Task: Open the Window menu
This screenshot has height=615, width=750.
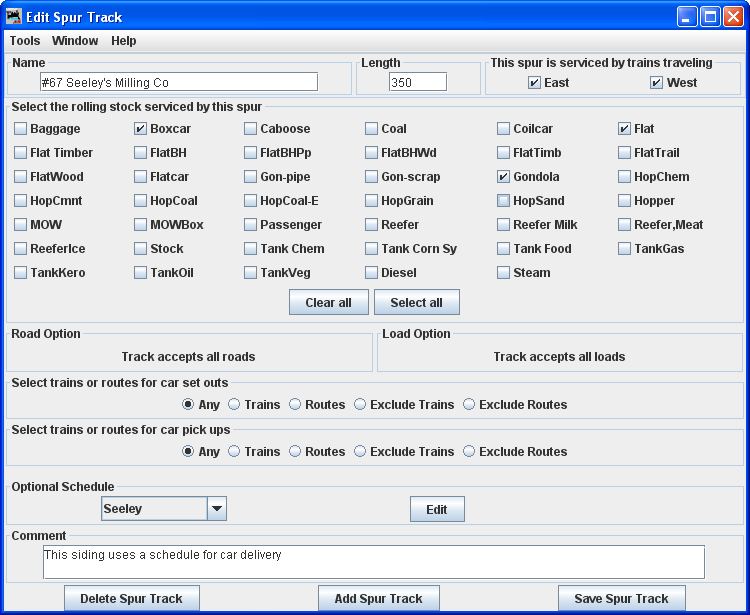Action: 75,41
